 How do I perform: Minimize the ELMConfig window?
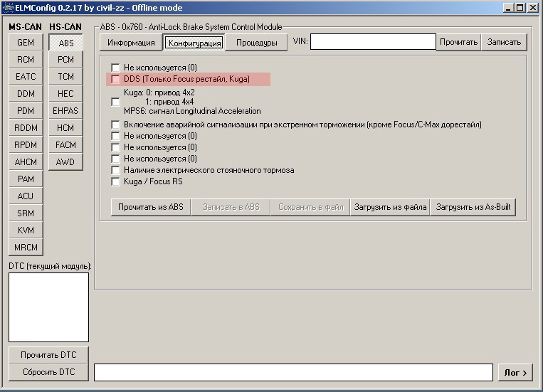tap(508, 8)
